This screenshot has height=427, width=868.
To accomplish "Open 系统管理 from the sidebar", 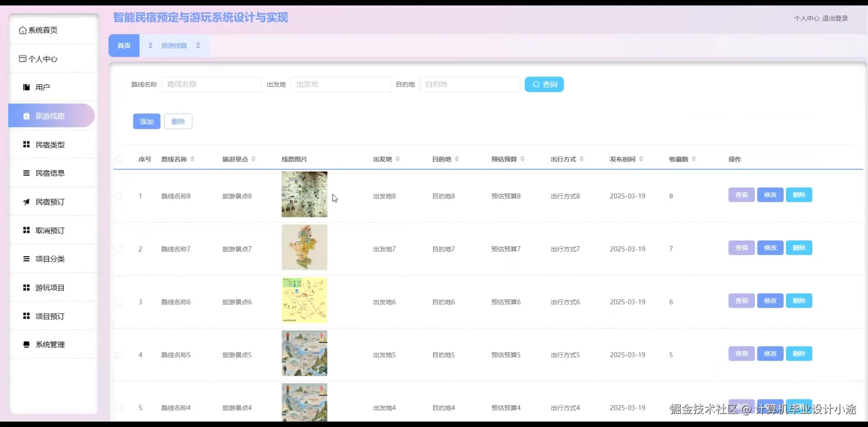I will [x=26, y=344].
